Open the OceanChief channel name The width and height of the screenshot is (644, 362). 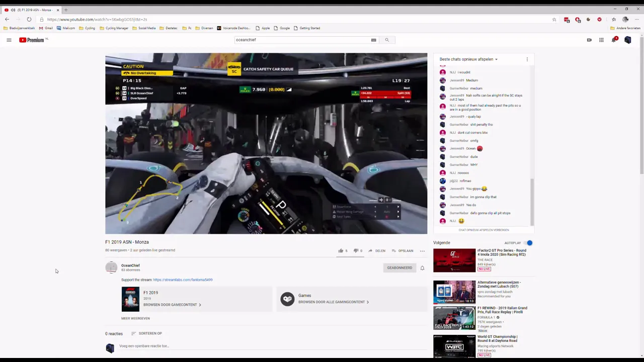pyautogui.click(x=130, y=265)
